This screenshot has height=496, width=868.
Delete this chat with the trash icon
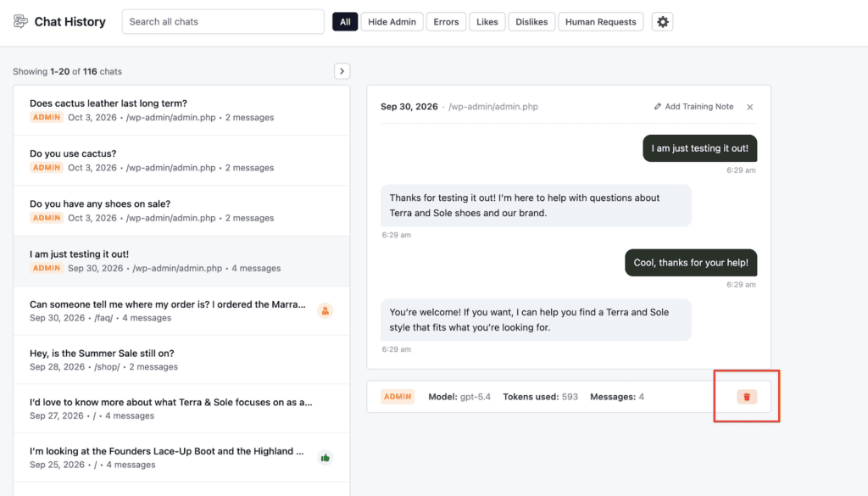747,397
